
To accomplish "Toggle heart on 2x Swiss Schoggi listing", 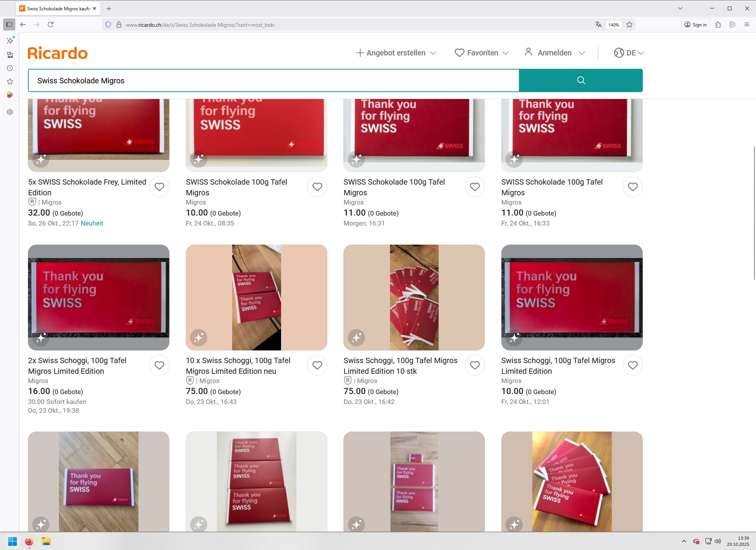I will [x=159, y=365].
